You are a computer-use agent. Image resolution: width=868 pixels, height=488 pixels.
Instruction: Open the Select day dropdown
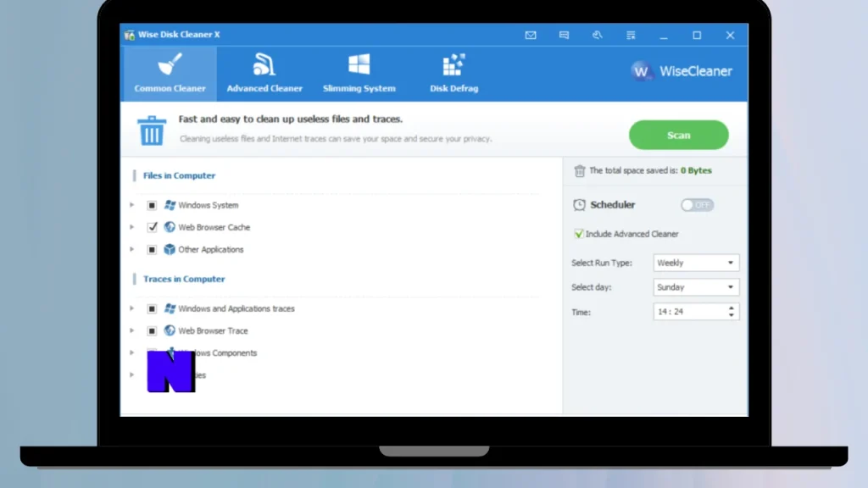[696, 287]
